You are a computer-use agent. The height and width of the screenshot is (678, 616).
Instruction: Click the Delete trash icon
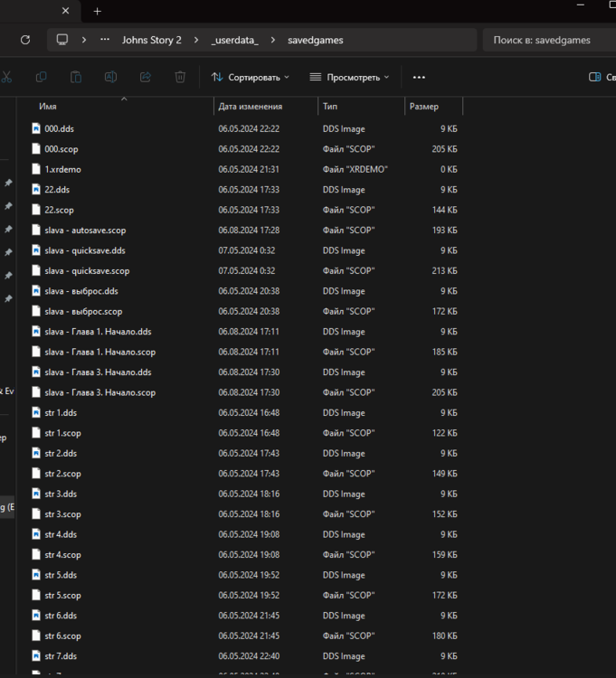180,78
